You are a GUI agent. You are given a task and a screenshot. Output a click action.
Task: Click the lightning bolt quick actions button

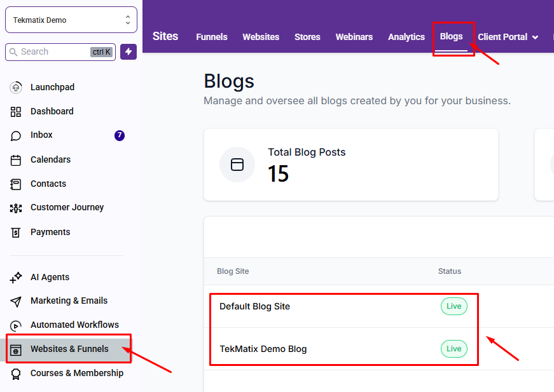point(128,52)
